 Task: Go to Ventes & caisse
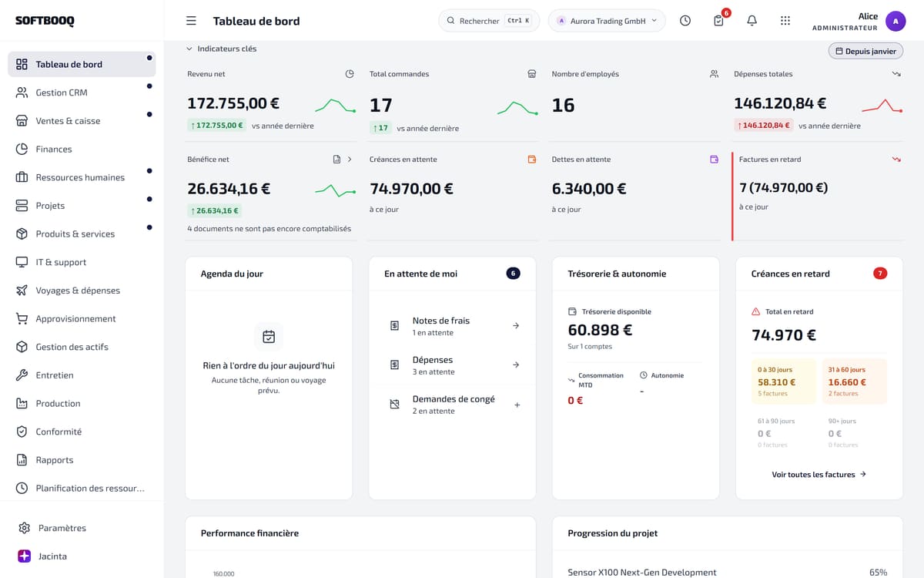(x=82, y=121)
